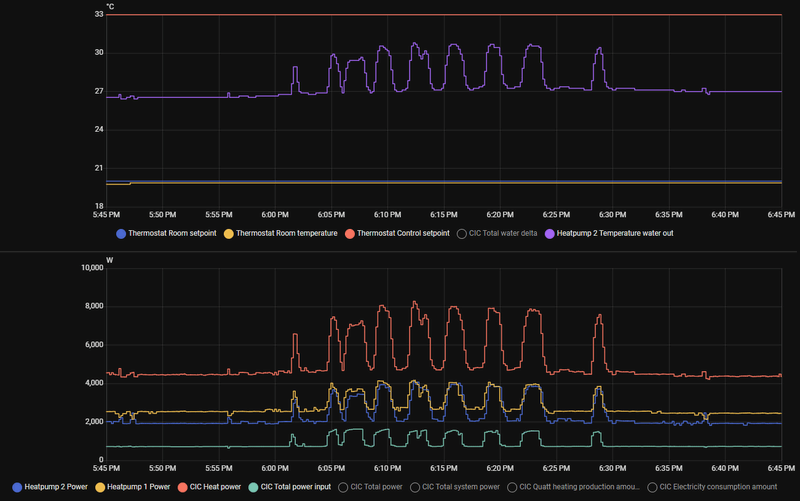Click 6:00 PM label on temperature chart axis
The width and height of the screenshot is (800, 501).
(275, 215)
